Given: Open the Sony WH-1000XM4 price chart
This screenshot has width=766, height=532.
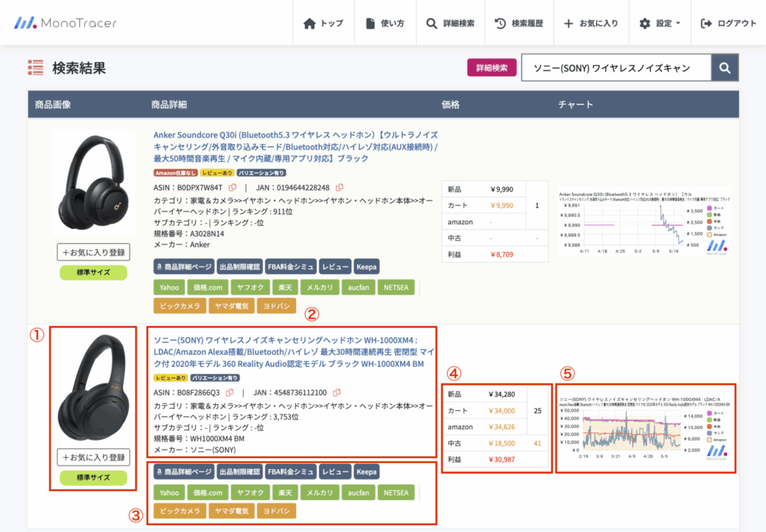Looking at the screenshot, I should click(644, 428).
